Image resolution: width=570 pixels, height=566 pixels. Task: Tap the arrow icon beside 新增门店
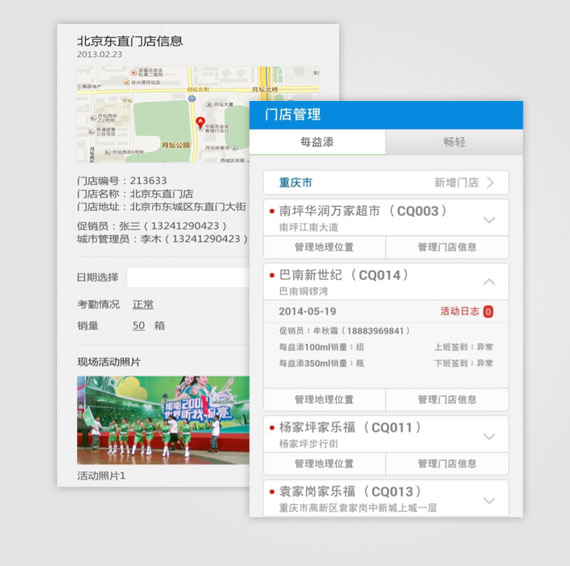click(x=490, y=182)
